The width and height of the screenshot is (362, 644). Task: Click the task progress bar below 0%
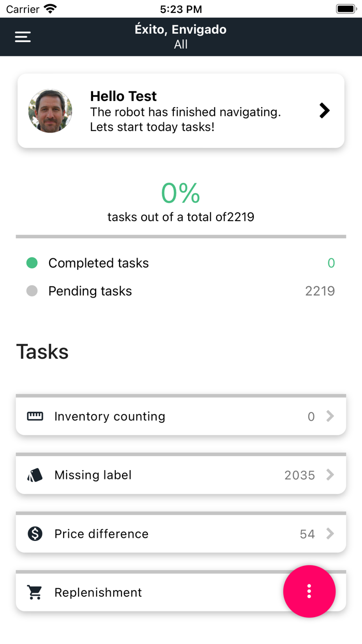pos(180,236)
